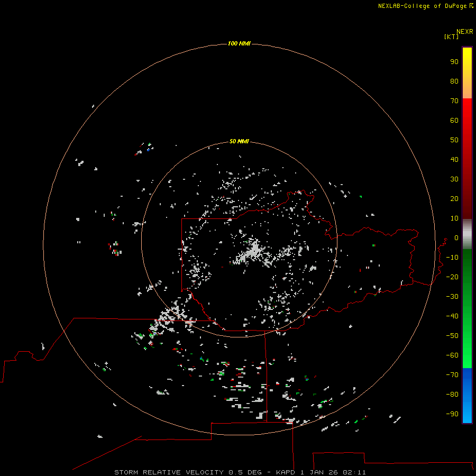Viewport: 476px width, 476px height.
Task: Click the blue segment of the color bar
Action: pos(467,395)
